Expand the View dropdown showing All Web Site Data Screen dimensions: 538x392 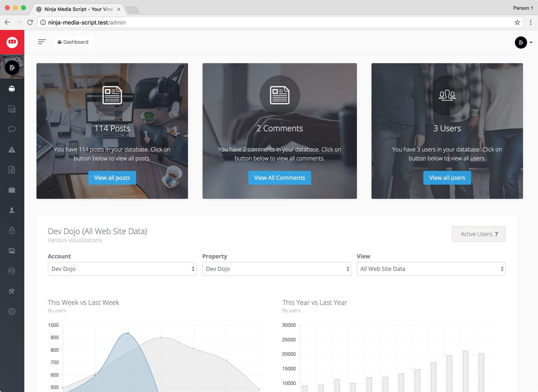(431, 269)
